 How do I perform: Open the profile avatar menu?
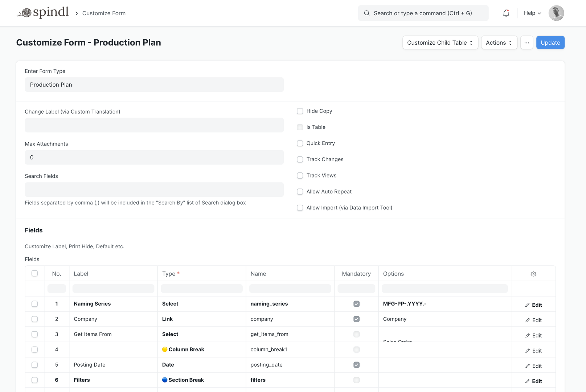pyautogui.click(x=556, y=13)
